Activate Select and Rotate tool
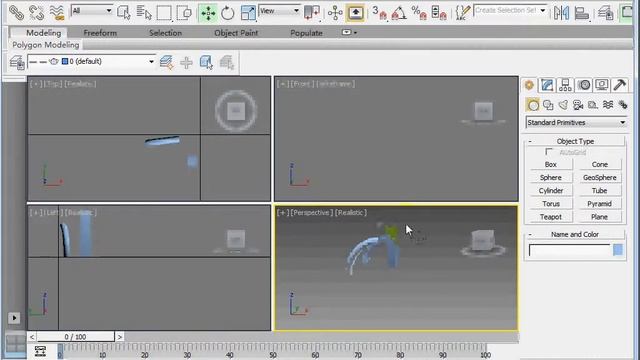This screenshot has height=360, width=640. [x=228, y=13]
